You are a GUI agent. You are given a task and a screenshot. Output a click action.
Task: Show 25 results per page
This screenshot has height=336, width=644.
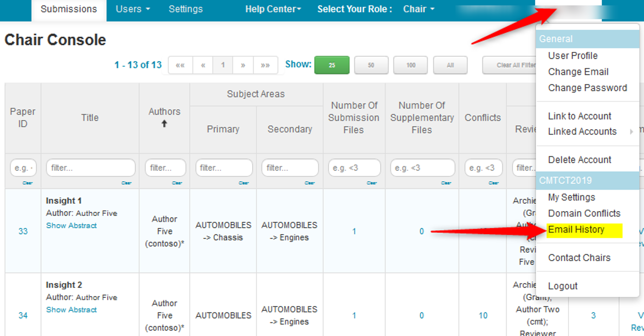coord(332,65)
